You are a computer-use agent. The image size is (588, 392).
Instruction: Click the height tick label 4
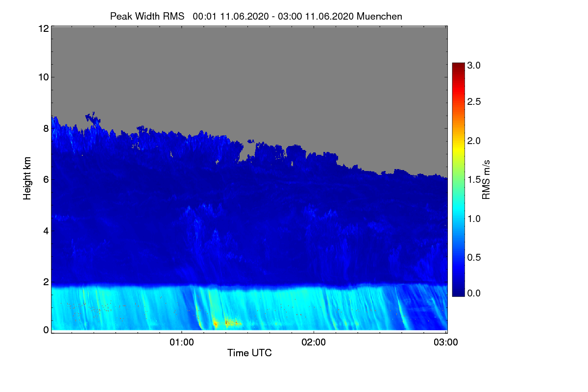pos(45,230)
